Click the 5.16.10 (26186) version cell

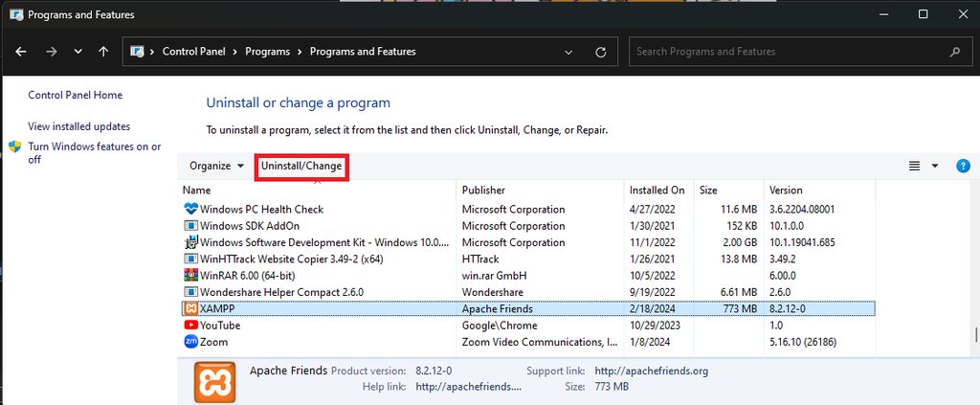[803, 342]
